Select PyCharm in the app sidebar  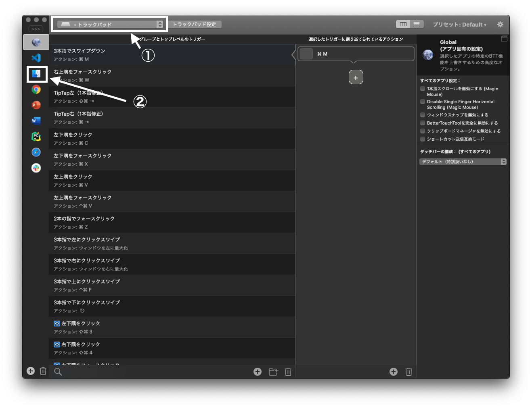pos(36,136)
